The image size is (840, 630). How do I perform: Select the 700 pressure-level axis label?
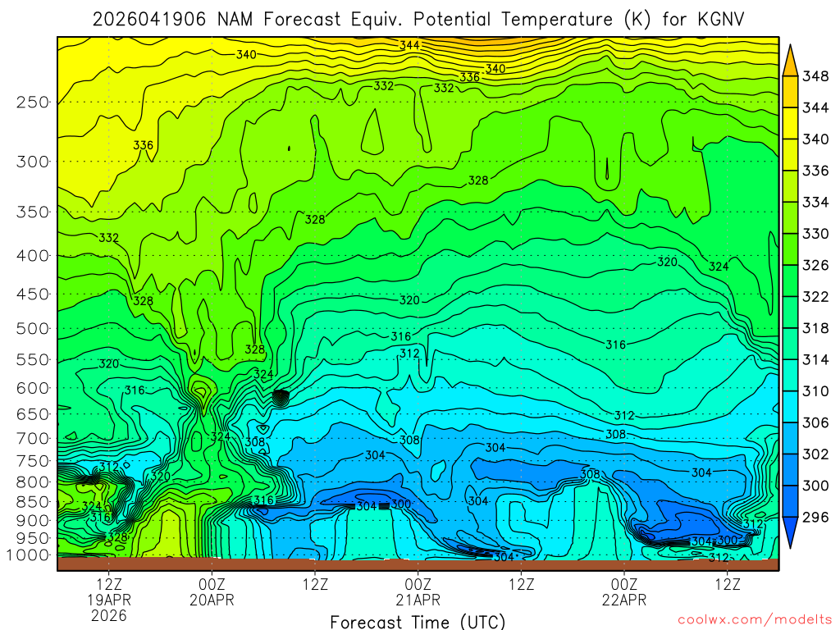(x=33, y=439)
